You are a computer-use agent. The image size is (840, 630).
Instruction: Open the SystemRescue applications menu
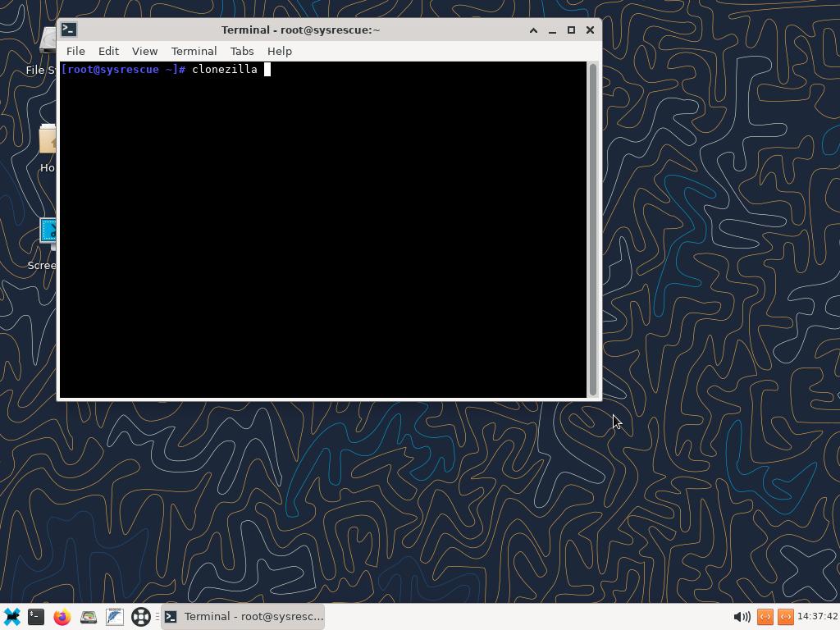12,616
